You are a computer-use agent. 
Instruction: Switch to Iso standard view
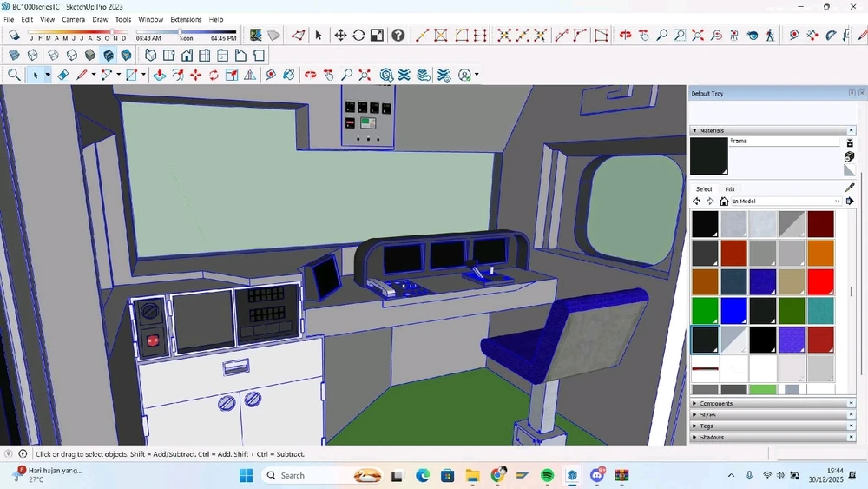click(150, 56)
